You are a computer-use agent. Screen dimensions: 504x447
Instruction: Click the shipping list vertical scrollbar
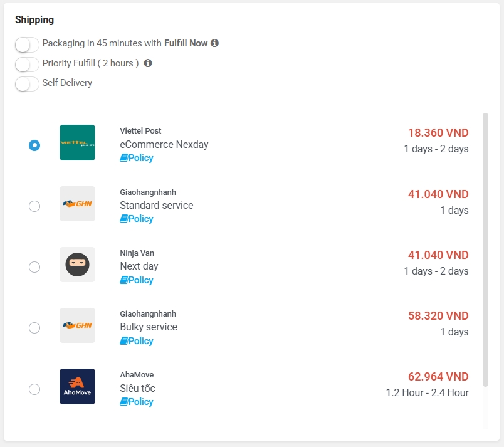tap(485, 251)
